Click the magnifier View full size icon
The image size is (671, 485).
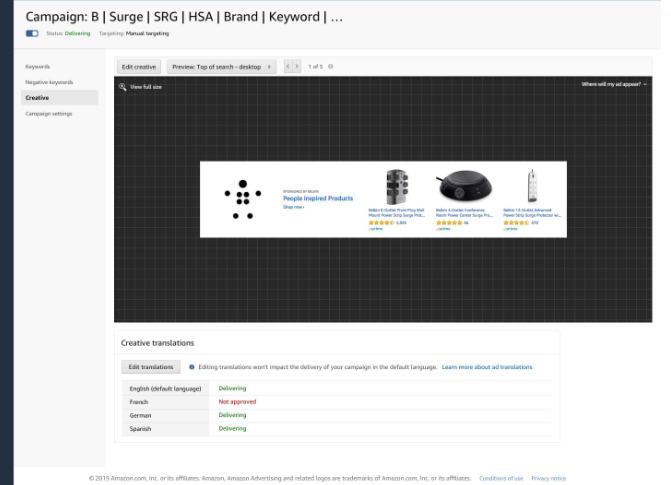(122, 87)
